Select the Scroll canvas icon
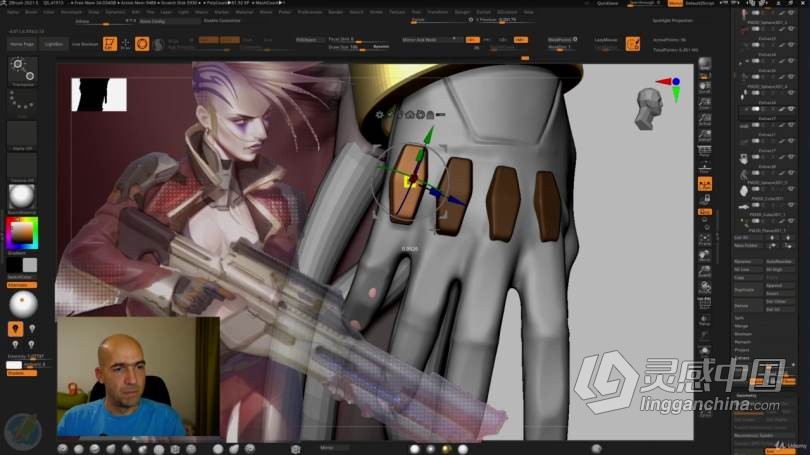Image resolution: width=810 pixels, height=455 pixels. click(x=705, y=87)
